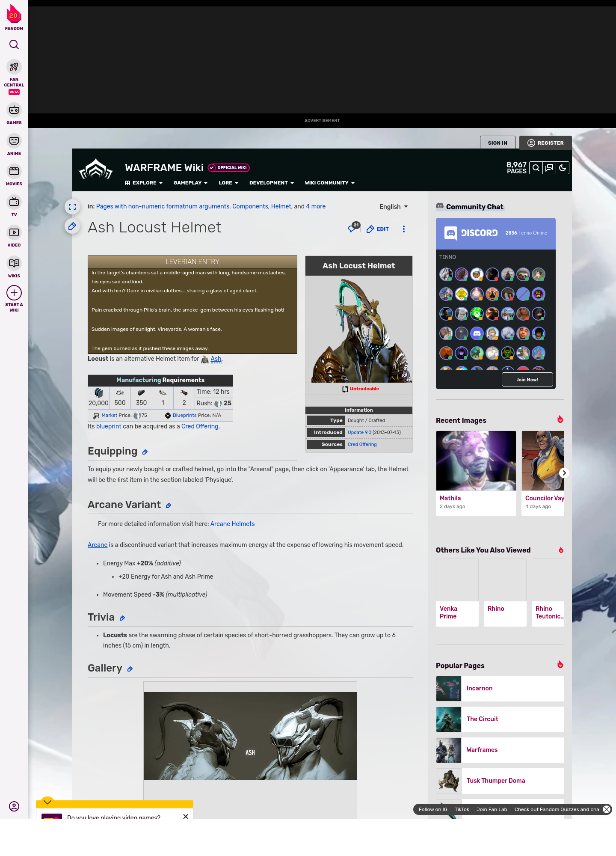
Task: Open the Cred Offering link in article text
Action: [200, 426]
